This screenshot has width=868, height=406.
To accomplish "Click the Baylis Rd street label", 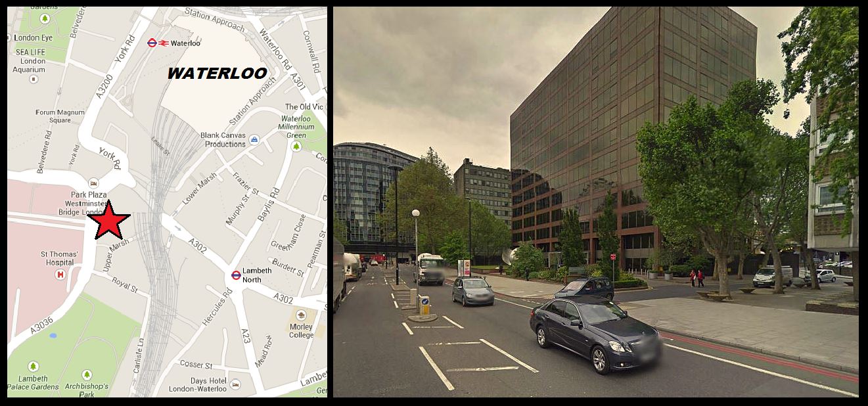I will click(x=265, y=204).
